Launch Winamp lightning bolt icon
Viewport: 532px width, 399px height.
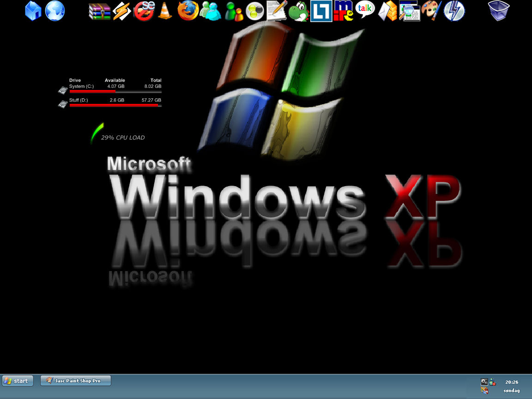pos(121,11)
